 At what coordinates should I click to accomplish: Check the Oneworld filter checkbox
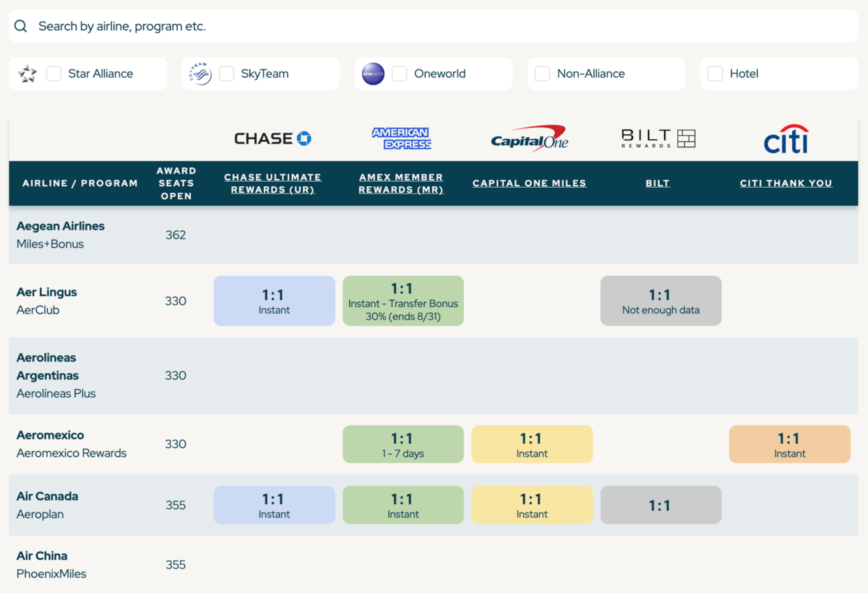[399, 74]
